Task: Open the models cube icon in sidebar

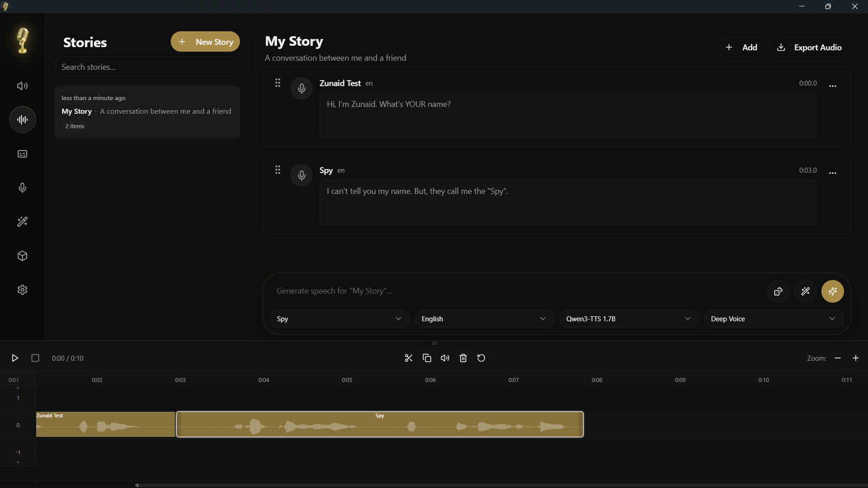Action: click(x=22, y=256)
